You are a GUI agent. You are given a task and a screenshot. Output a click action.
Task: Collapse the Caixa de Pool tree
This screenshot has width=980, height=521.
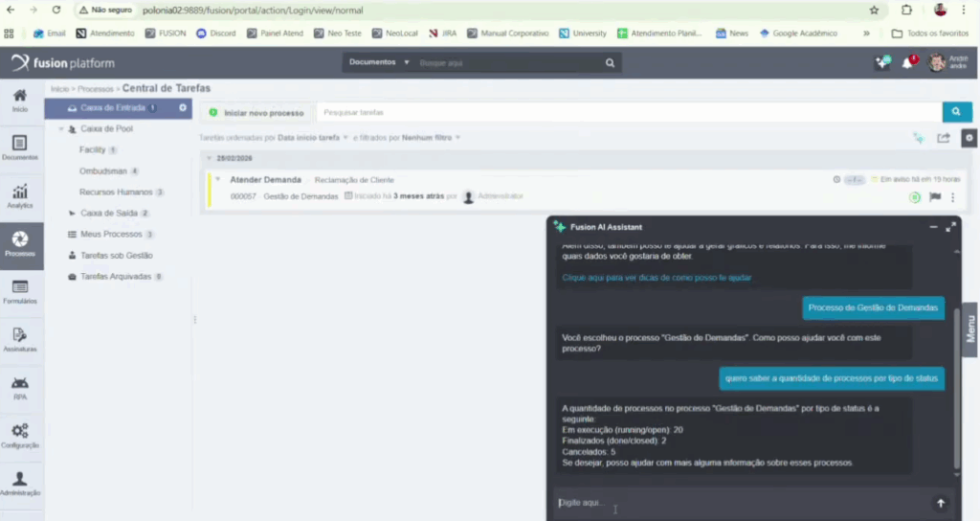(x=61, y=128)
